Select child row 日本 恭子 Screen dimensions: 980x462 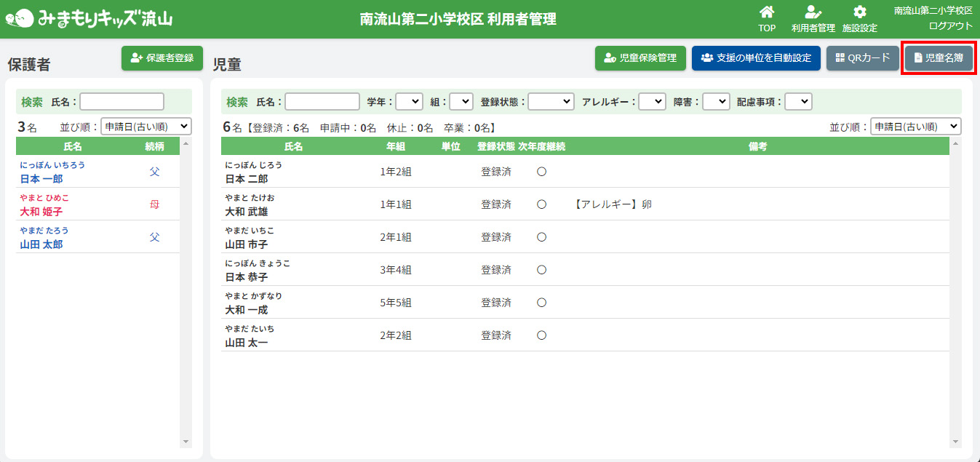coord(247,277)
